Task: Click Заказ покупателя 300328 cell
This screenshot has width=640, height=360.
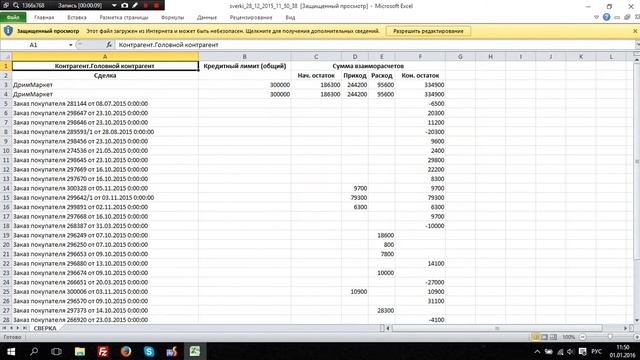Action: pyautogui.click(x=105, y=189)
